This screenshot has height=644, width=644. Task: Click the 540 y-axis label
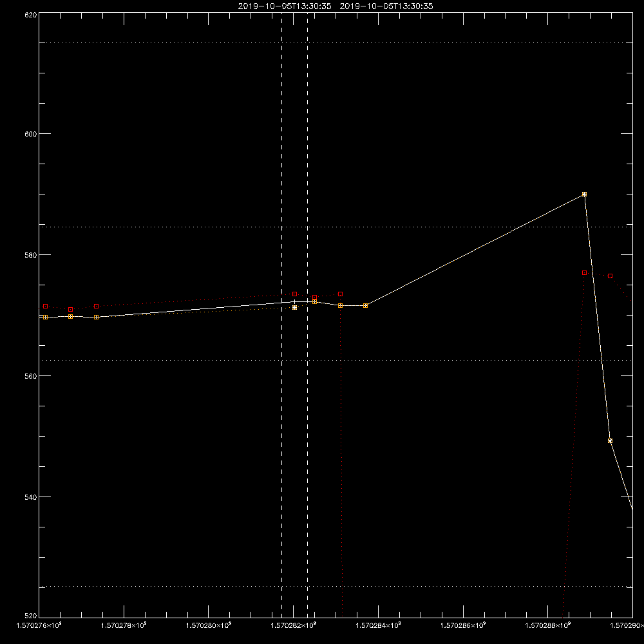[31, 497]
